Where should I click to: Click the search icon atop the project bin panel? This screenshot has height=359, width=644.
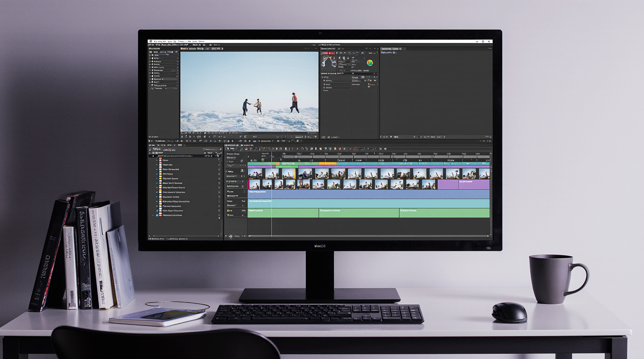point(205,150)
